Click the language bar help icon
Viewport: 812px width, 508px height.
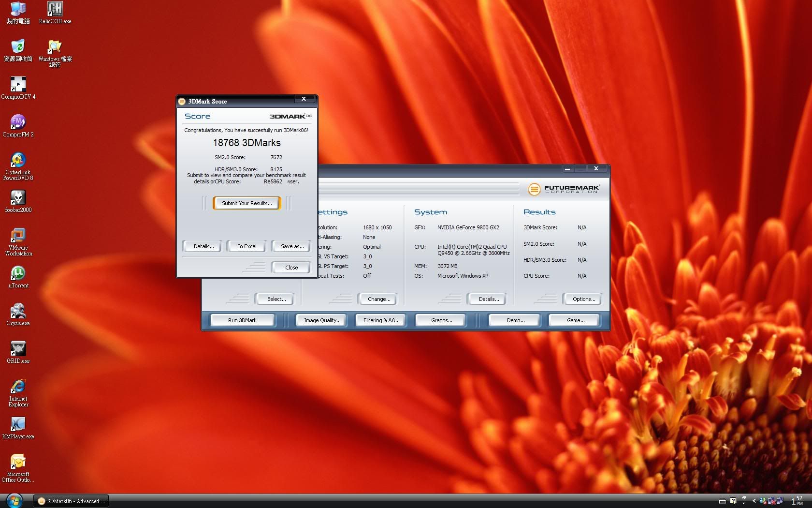click(x=733, y=501)
